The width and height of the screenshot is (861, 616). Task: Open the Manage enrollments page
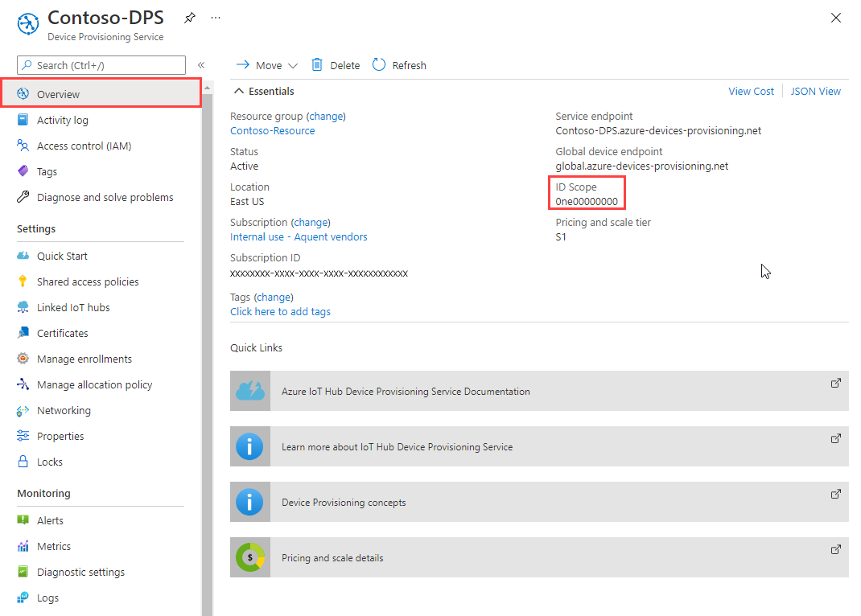pyautogui.click(x=84, y=359)
